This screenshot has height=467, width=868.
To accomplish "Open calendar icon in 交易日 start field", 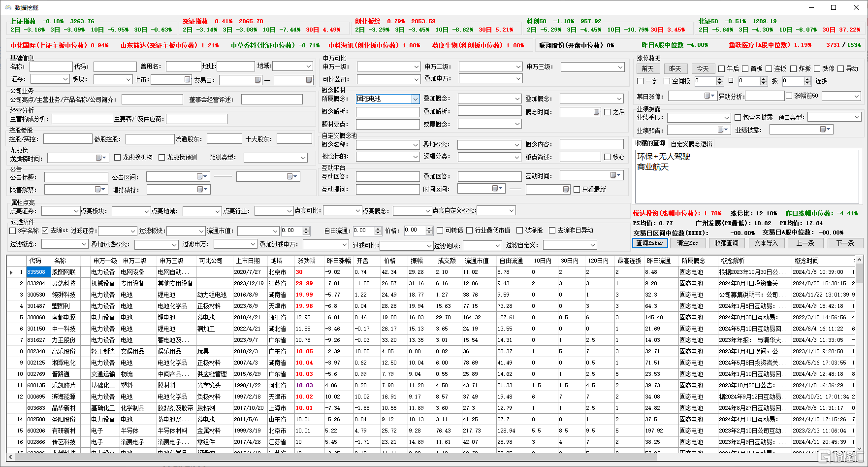I will click(x=257, y=80).
